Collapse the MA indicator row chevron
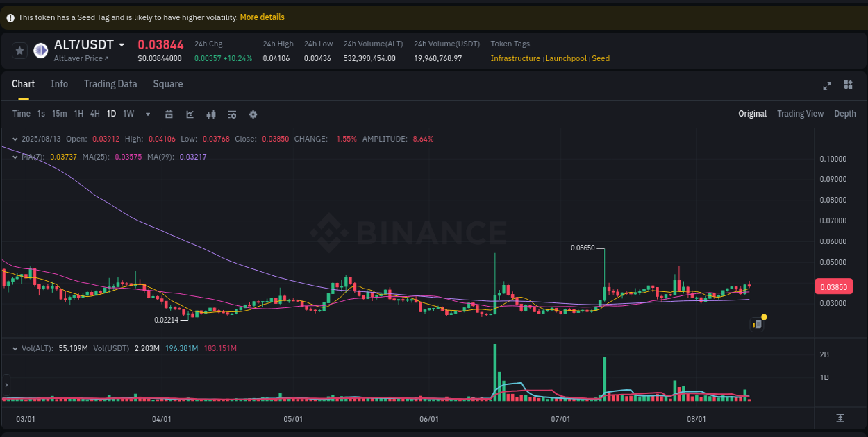The height and width of the screenshot is (437, 868). tap(14, 157)
